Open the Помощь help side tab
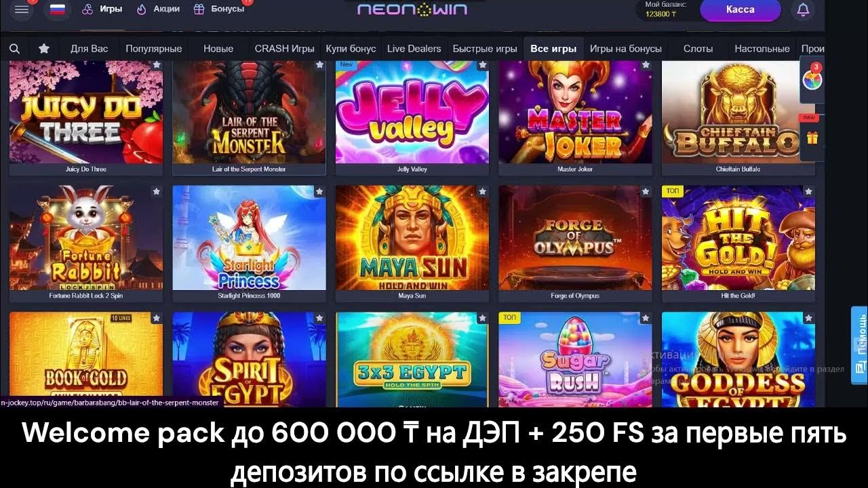This screenshot has width=868, height=488. pos(859,340)
